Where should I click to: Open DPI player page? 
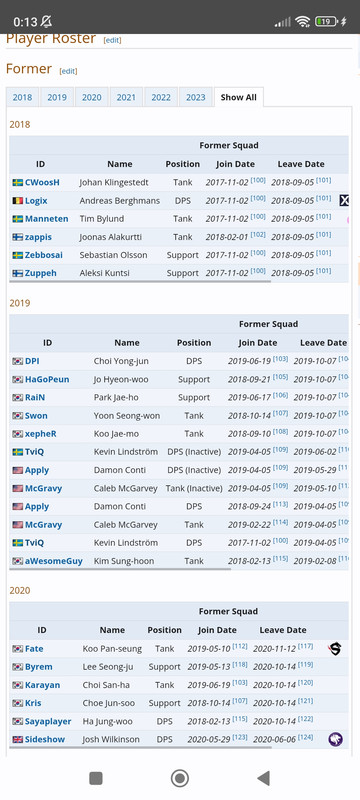(x=32, y=361)
